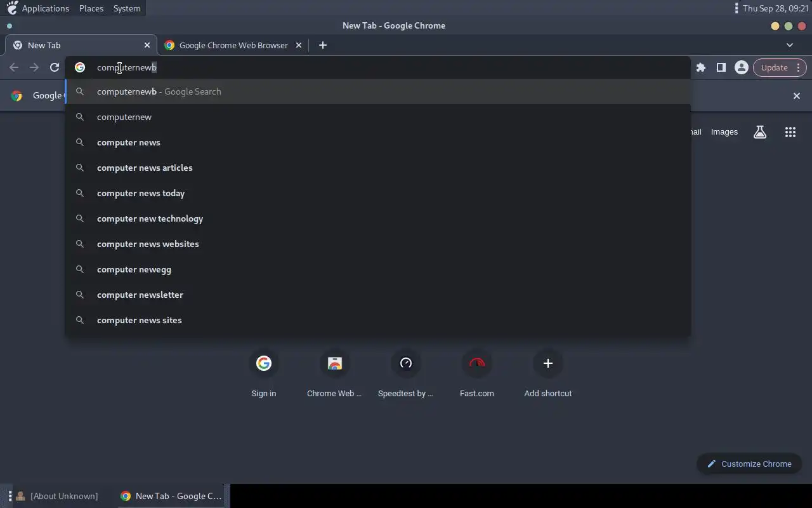The width and height of the screenshot is (812, 508).
Task: Dismiss the infobar with the X icon
Action: pos(797,96)
